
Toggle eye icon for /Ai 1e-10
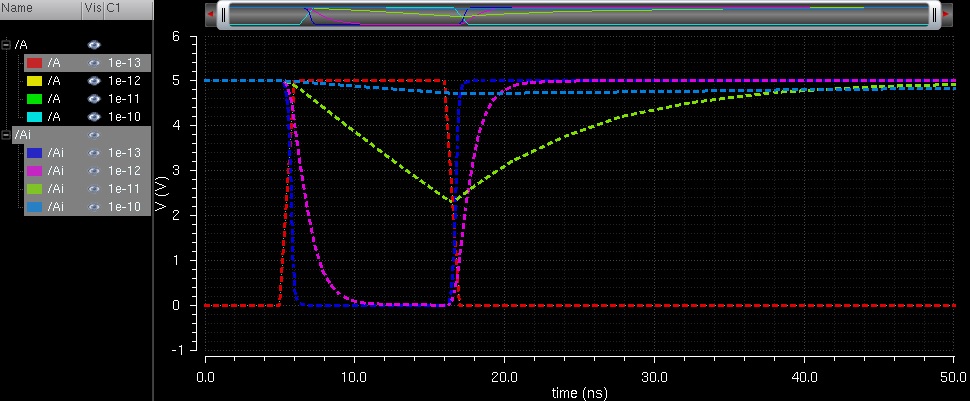(94, 207)
